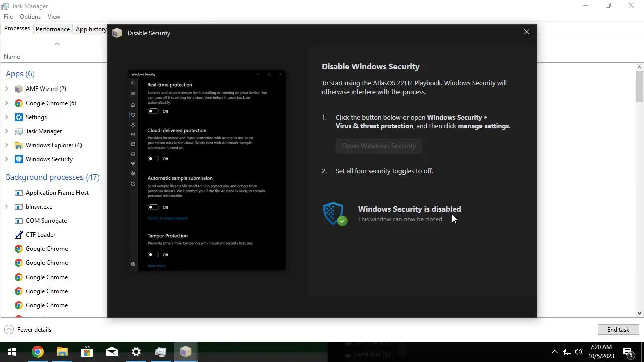Click the Background processes (47) heading
Image resolution: width=644 pixels, height=362 pixels.
[x=52, y=177]
